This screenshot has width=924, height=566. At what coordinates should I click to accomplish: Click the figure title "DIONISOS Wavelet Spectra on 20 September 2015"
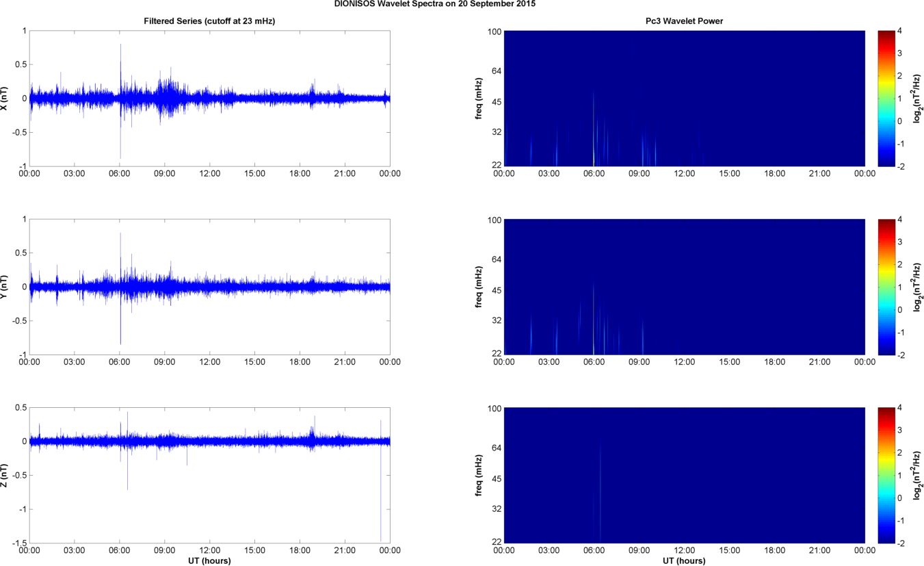point(435,4)
